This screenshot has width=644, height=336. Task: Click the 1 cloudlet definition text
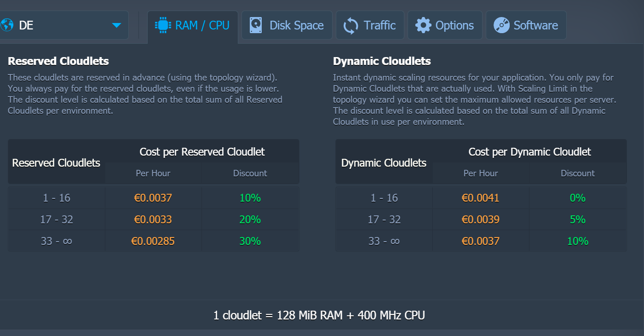[x=319, y=315]
